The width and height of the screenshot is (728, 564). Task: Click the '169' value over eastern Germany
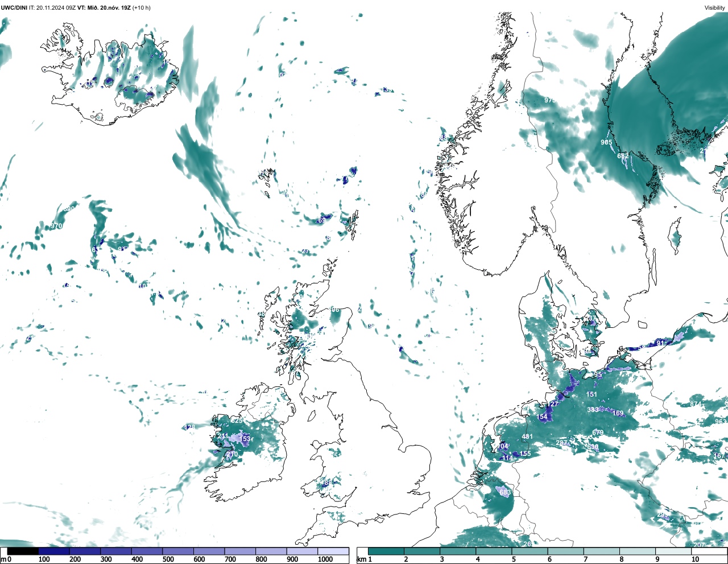click(x=618, y=413)
